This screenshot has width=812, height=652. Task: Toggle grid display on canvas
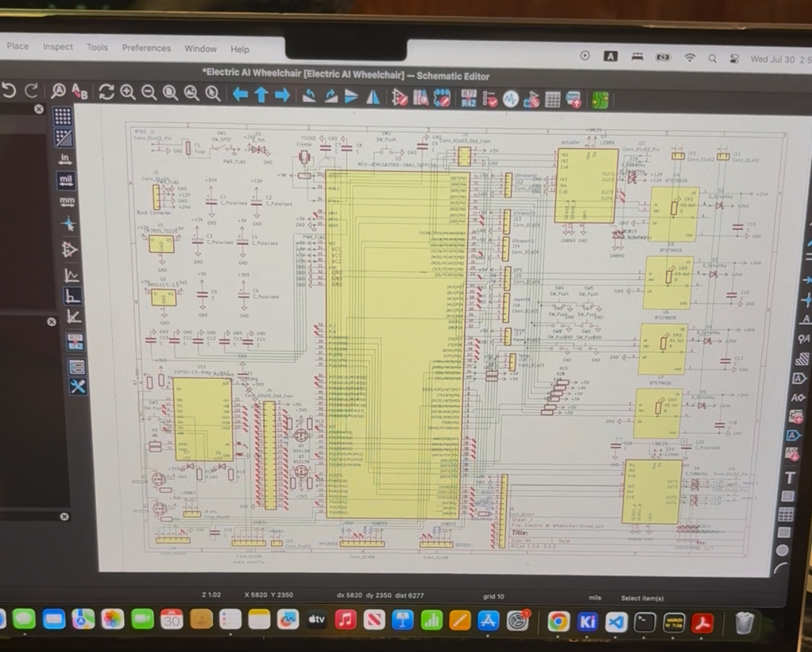tap(62, 116)
